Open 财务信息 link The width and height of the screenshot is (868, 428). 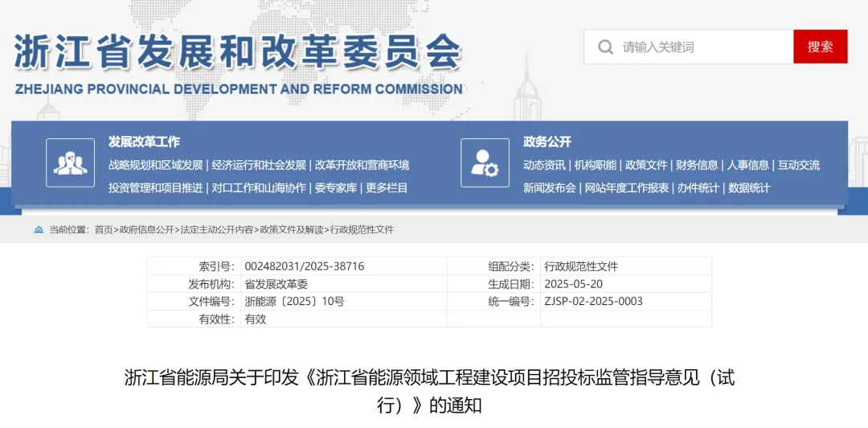click(x=697, y=165)
